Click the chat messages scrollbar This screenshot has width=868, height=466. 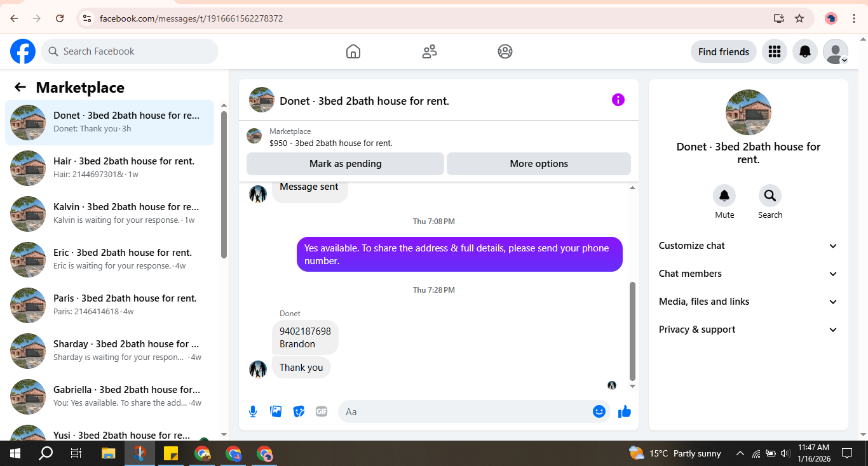click(632, 330)
